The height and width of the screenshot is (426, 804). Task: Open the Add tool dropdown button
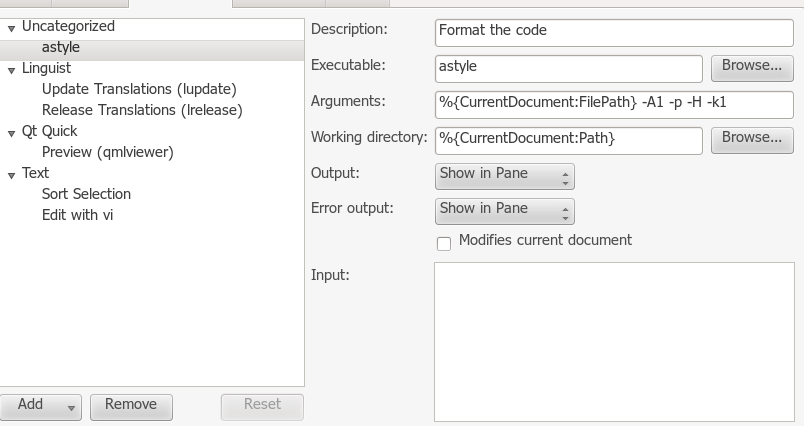[40, 407]
